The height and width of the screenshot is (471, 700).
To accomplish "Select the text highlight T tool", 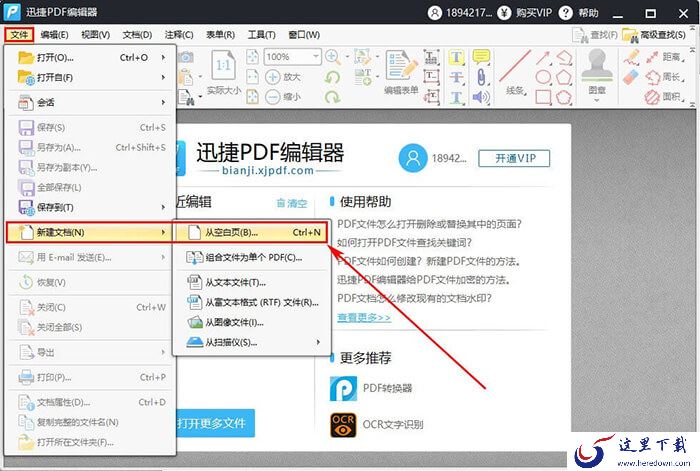I will 456,57.
